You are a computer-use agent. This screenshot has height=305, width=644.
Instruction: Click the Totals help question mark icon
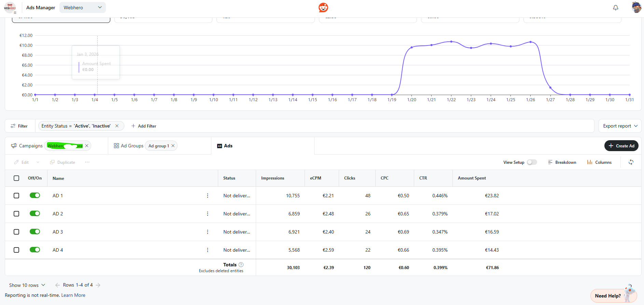[241, 265]
